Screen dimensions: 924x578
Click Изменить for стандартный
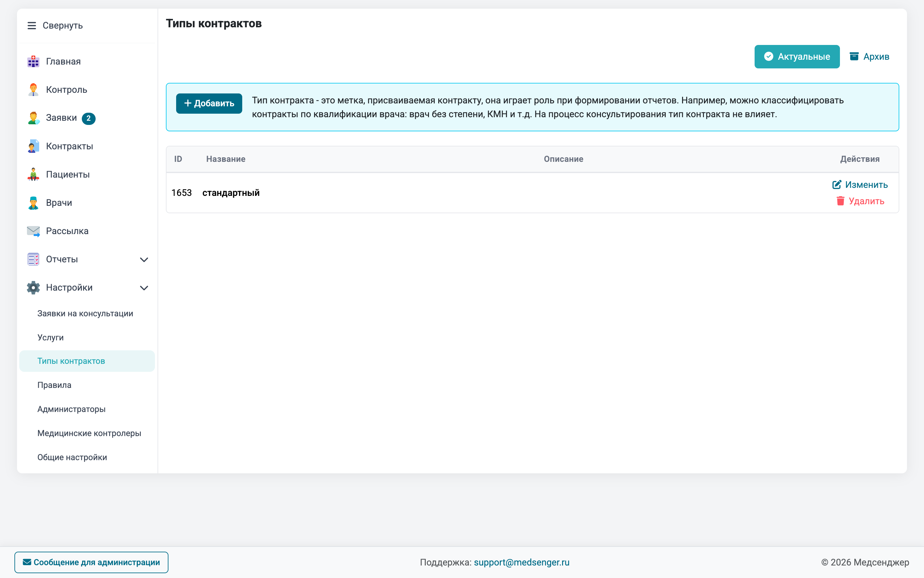[860, 185]
